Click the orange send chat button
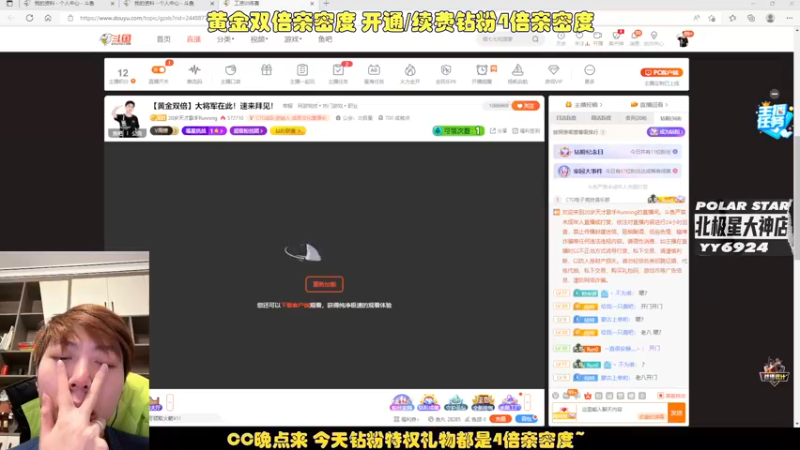800x450 pixels. (x=677, y=413)
